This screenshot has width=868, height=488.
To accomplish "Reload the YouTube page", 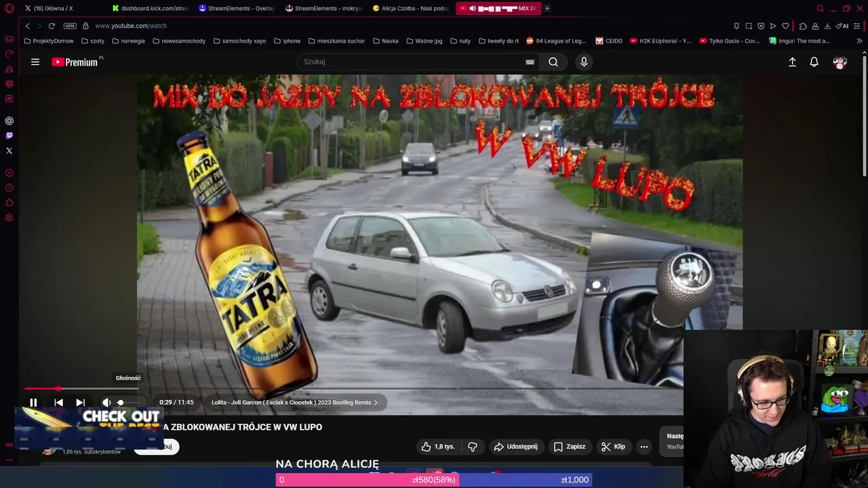I will coord(52,26).
